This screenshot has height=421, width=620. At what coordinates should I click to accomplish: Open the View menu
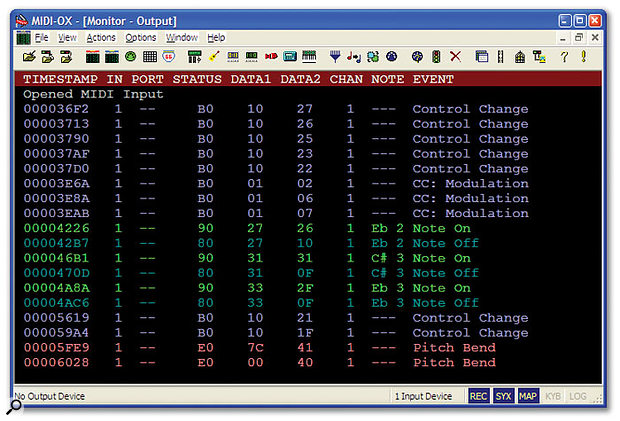click(68, 37)
